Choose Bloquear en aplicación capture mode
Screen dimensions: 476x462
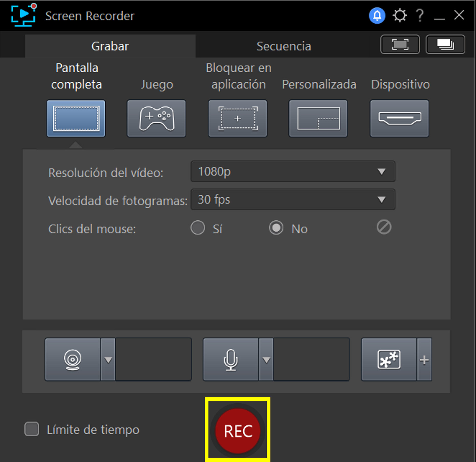[237, 118]
